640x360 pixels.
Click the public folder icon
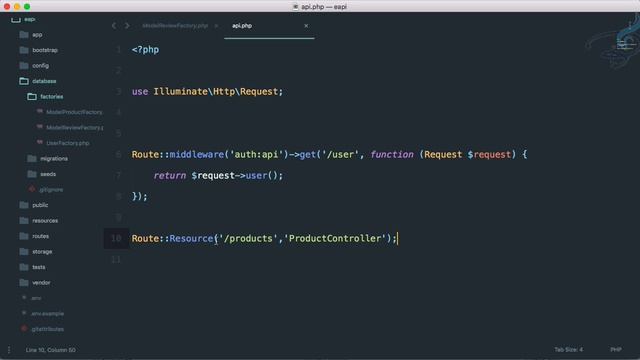pyautogui.click(x=24, y=205)
